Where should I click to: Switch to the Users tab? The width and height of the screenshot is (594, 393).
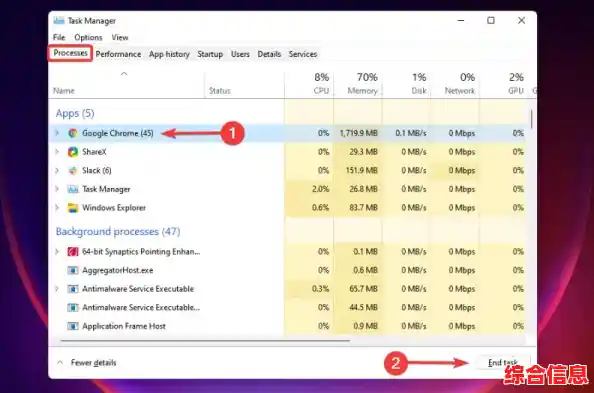[x=240, y=54]
